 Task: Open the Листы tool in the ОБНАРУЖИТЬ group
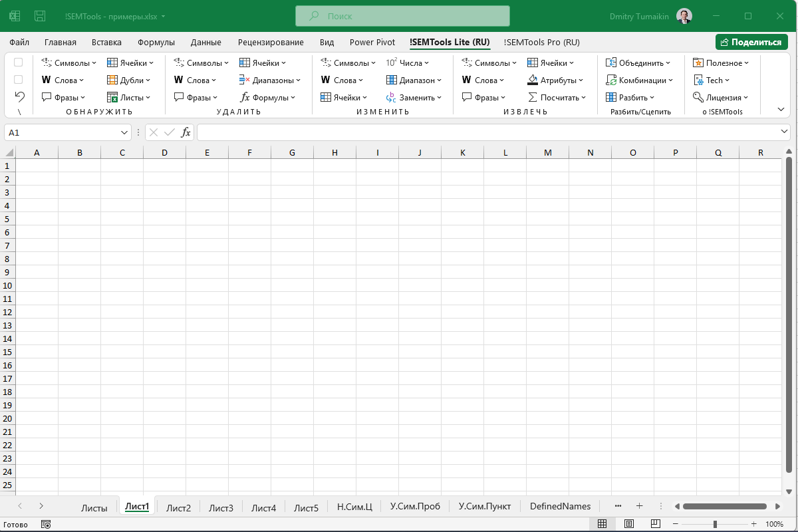pyautogui.click(x=128, y=98)
